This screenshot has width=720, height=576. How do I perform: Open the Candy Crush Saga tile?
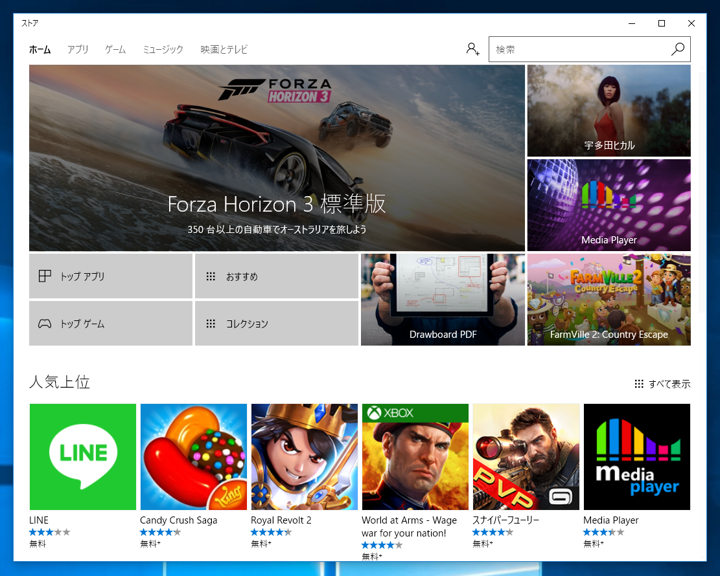193,457
